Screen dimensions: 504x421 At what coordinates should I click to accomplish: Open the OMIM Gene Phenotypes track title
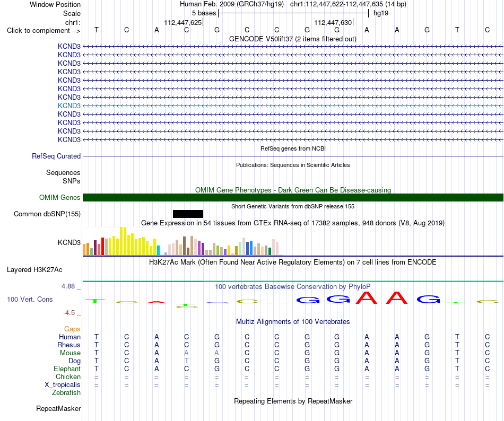293,190
